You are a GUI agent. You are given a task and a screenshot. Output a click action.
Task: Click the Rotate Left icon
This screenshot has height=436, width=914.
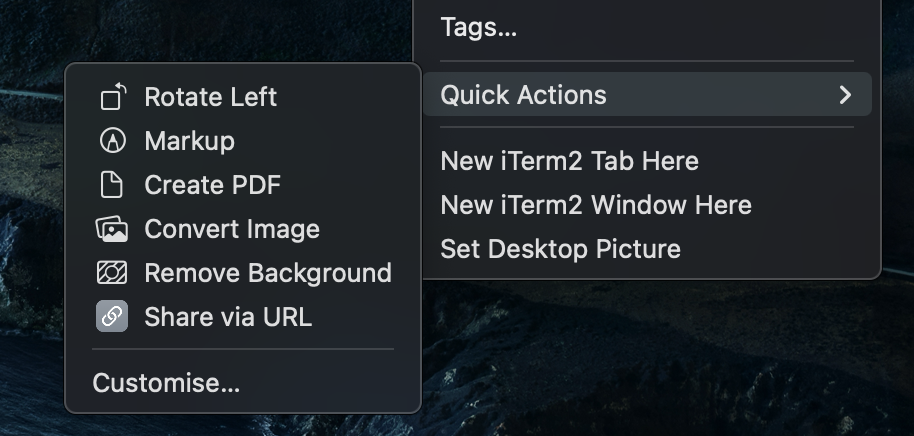[x=113, y=97]
